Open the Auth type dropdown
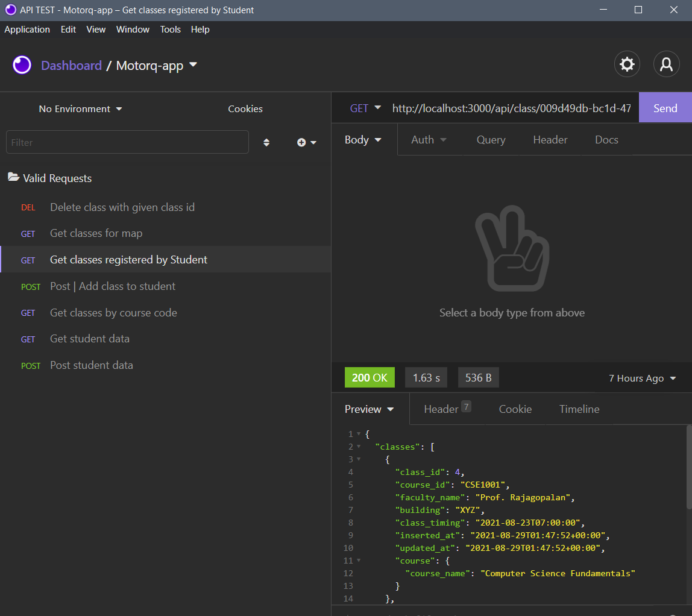The image size is (692, 616). coord(428,139)
